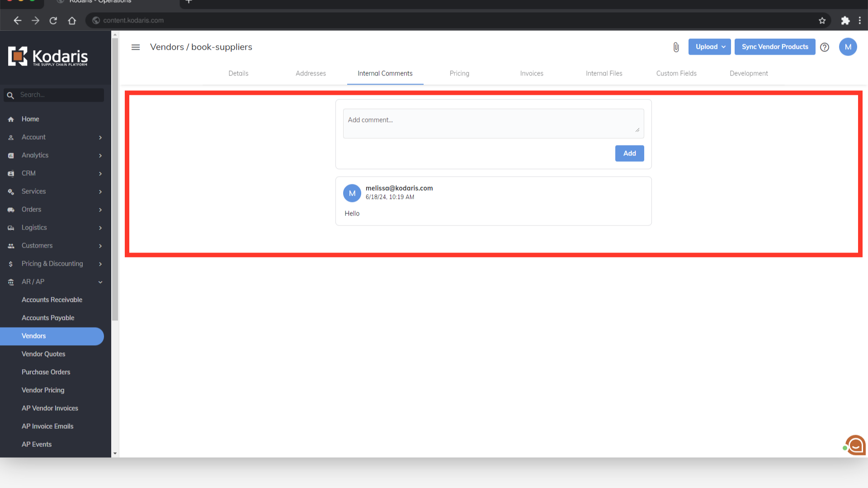Click the Add comment button

pos(629,153)
